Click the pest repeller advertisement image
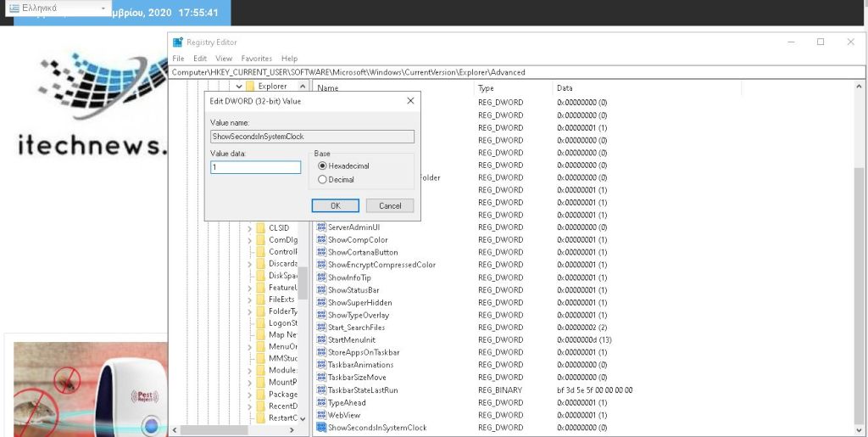 pos(91,389)
